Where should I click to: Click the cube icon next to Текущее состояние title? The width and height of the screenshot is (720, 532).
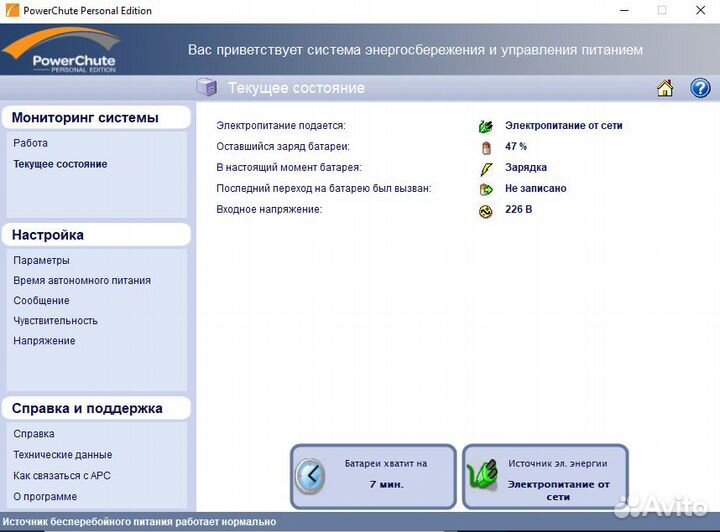(207, 87)
